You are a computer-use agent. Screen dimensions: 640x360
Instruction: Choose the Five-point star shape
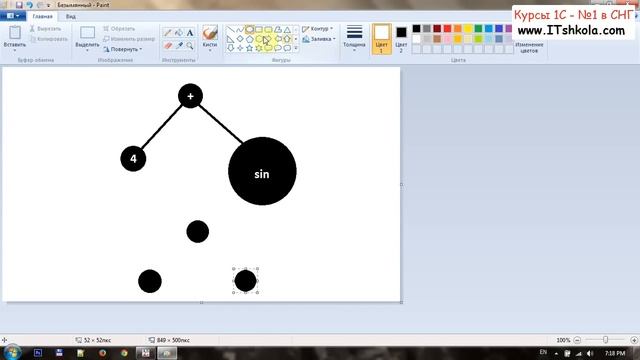click(x=249, y=48)
